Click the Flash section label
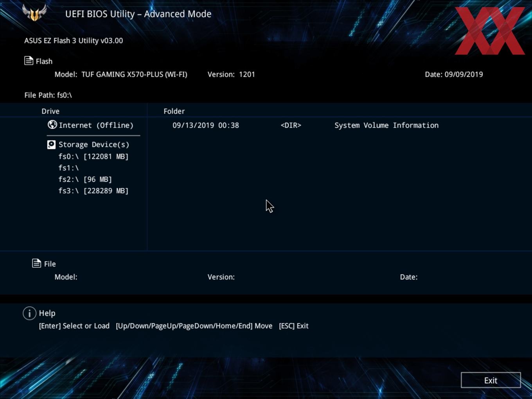The height and width of the screenshot is (399, 532). [x=44, y=61]
